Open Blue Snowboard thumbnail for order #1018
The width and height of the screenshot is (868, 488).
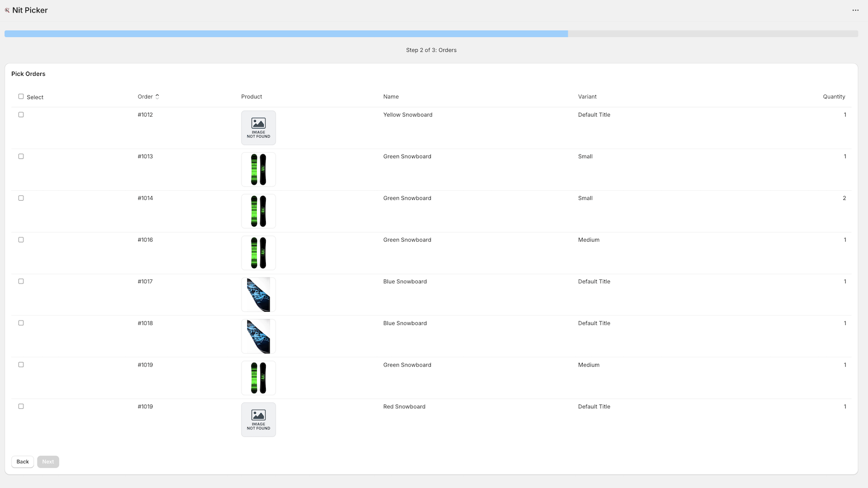[258, 336]
